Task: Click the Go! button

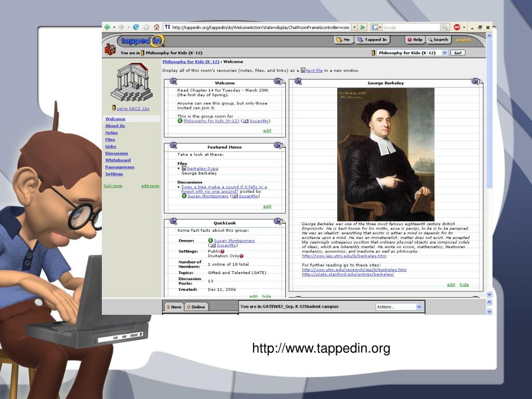Action: pyautogui.click(x=458, y=53)
